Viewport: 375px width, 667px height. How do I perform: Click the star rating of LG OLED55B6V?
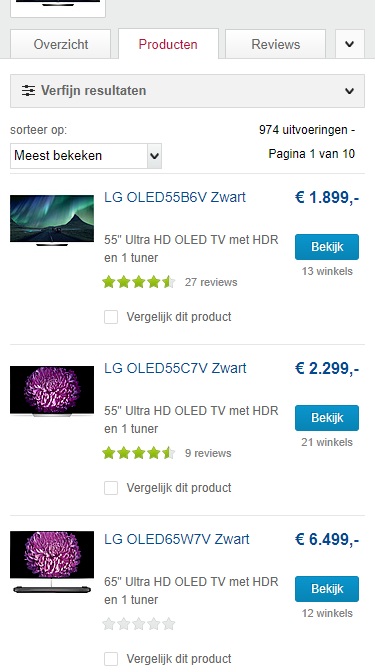click(x=139, y=282)
